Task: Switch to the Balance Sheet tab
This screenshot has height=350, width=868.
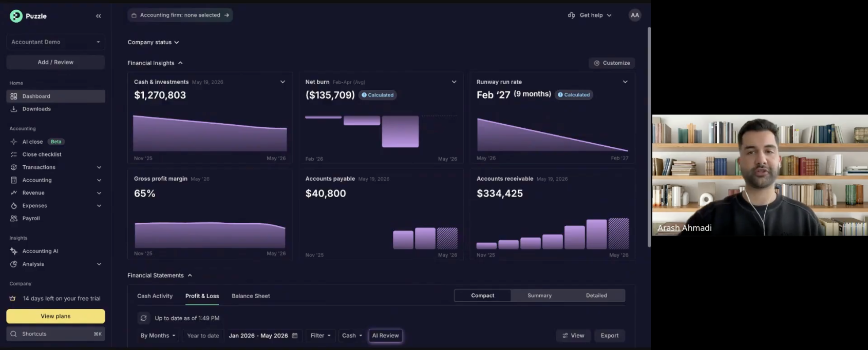Action: (x=251, y=296)
